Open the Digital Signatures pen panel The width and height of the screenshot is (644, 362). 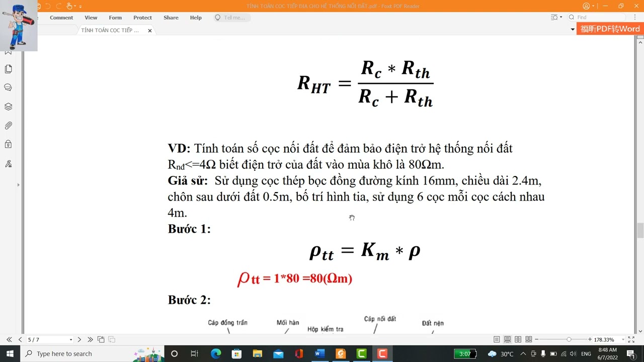tap(8, 163)
